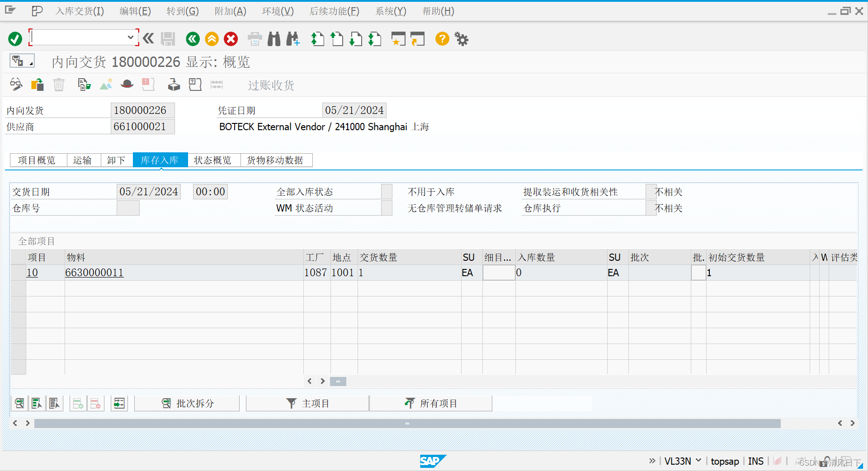
Task: Click the binoculars Find icon
Action: click(x=274, y=39)
